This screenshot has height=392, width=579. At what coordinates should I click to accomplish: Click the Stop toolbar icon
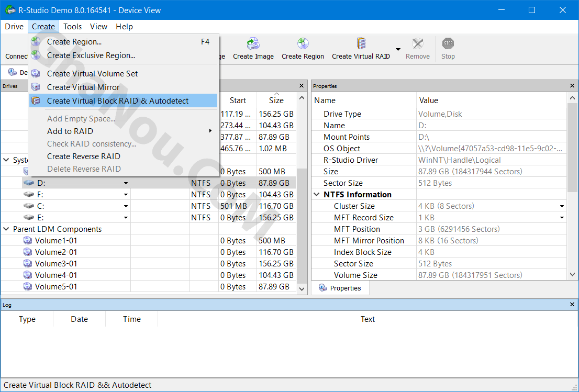[x=448, y=44]
